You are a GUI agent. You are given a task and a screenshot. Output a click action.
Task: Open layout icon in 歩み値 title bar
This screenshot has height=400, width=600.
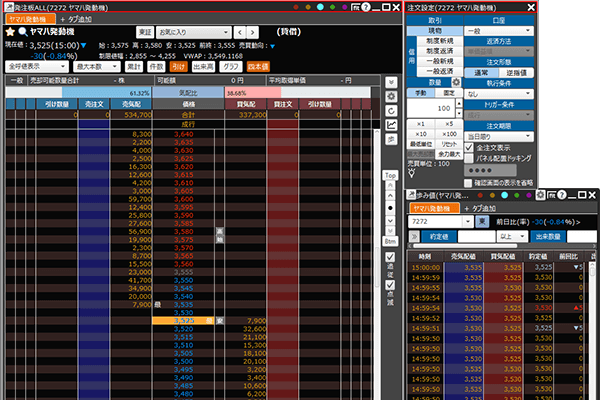[x=551, y=195]
